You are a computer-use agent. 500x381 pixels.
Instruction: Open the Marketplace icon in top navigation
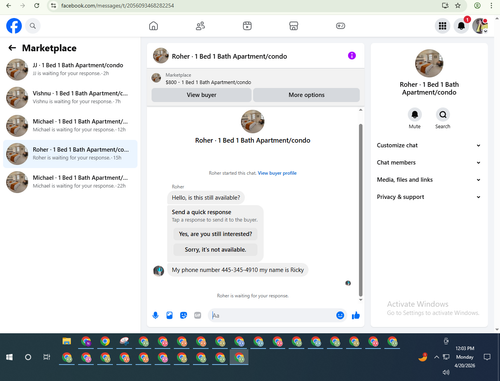click(x=294, y=26)
